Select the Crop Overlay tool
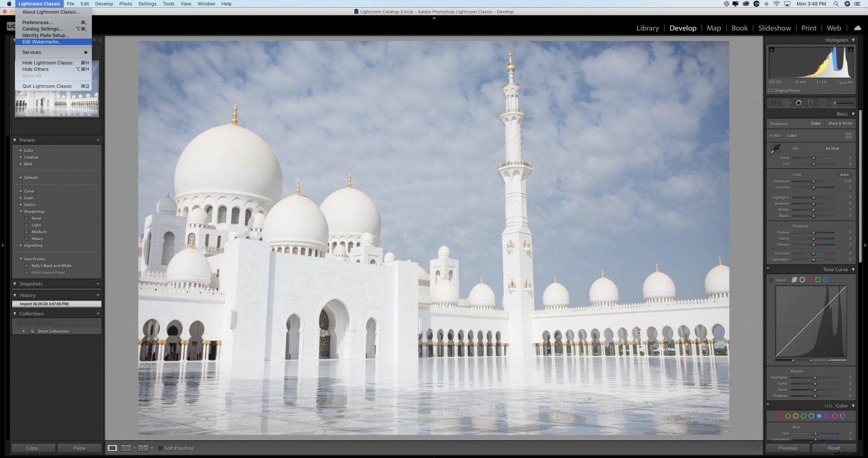The width and height of the screenshot is (868, 458). click(x=773, y=103)
